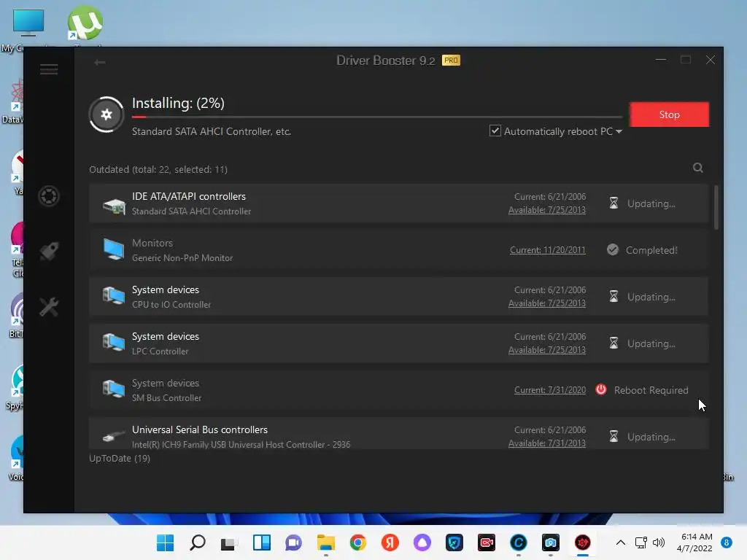
Task: Select the LPC Controller row text
Action: click(x=160, y=351)
